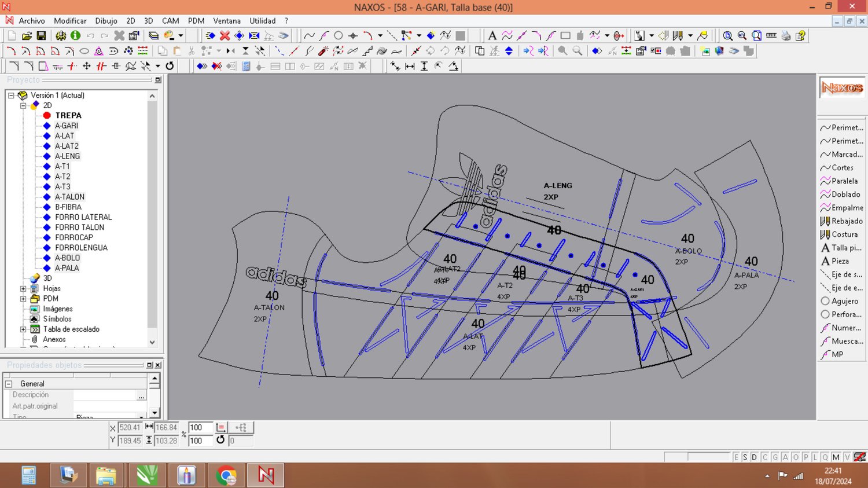
Task: Click the rectangle drawing tool icon
Action: [565, 36]
